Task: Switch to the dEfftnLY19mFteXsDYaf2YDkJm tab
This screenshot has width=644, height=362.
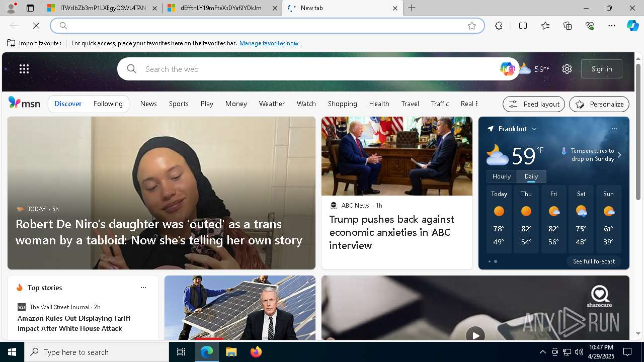Action: click(222, 8)
